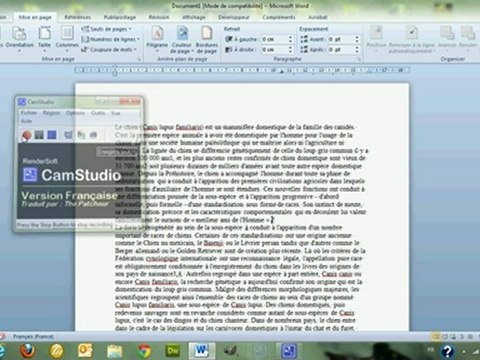
Task: Click CamStudio grey pause button
Action: pos(39,135)
